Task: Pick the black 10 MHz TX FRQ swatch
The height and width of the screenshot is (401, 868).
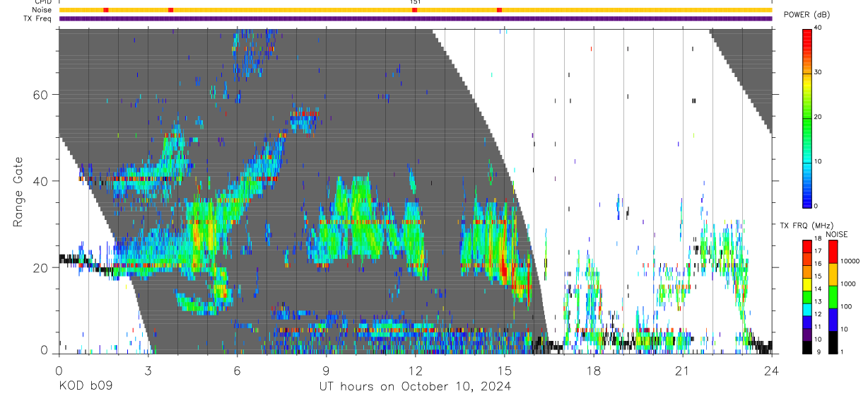Action: tap(807, 348)
